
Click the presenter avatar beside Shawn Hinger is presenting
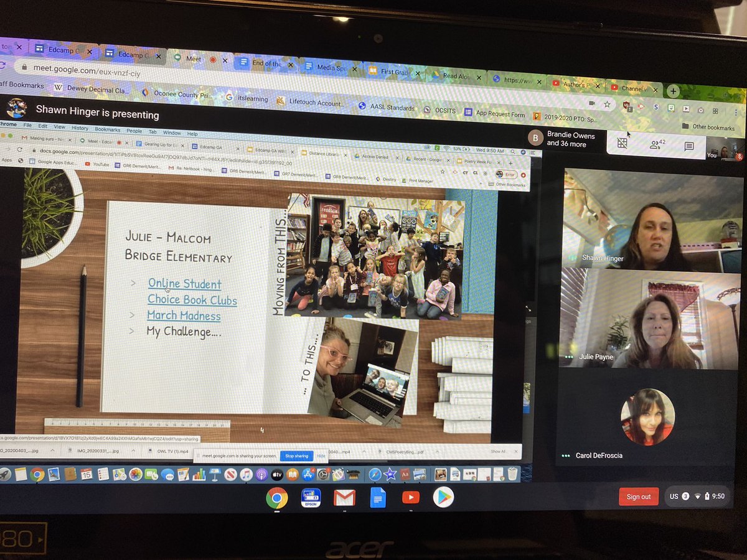tap(16, 108)
